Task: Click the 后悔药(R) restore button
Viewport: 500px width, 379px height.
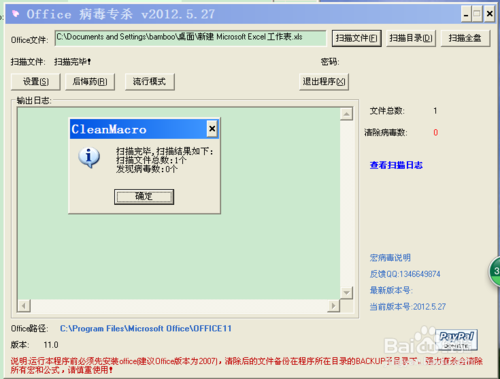Action: [90, 82]
